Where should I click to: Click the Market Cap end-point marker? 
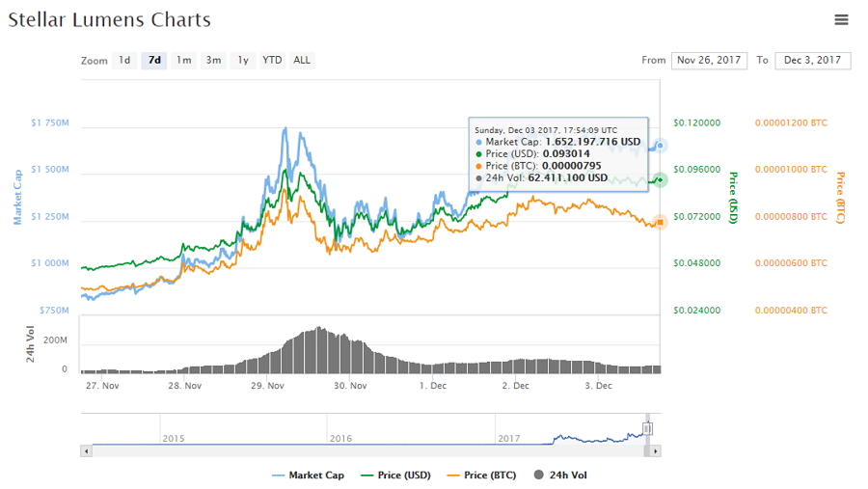point(660,146)
